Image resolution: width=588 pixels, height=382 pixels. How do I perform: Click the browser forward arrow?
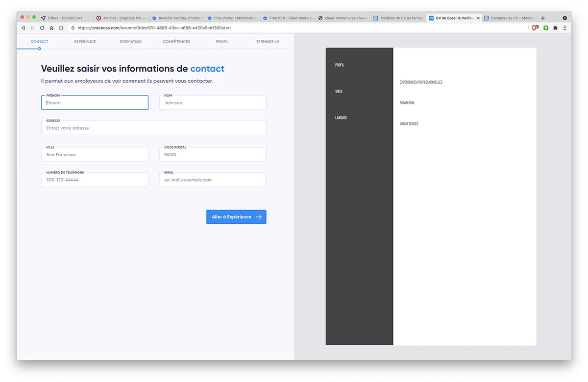33,28
